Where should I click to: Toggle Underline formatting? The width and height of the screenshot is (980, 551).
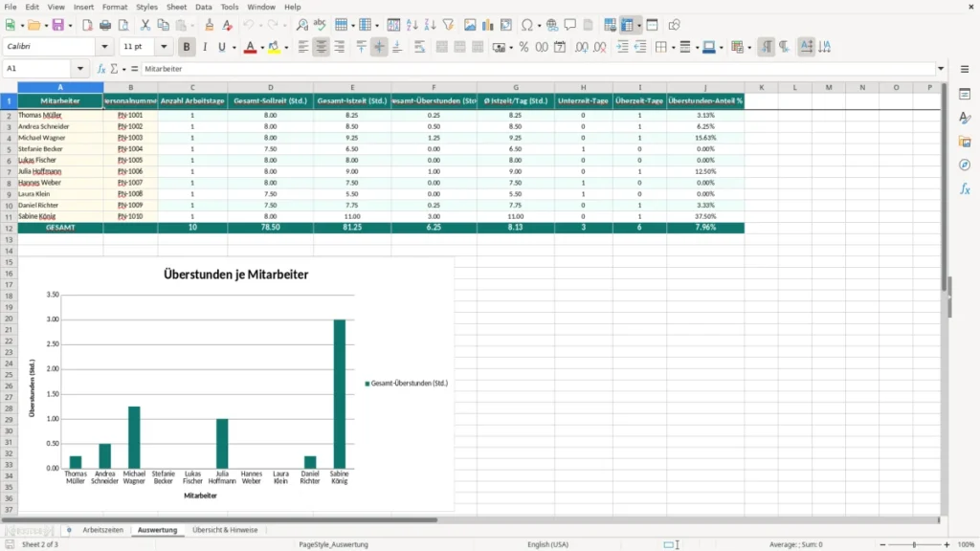click(x=222, y=47)
